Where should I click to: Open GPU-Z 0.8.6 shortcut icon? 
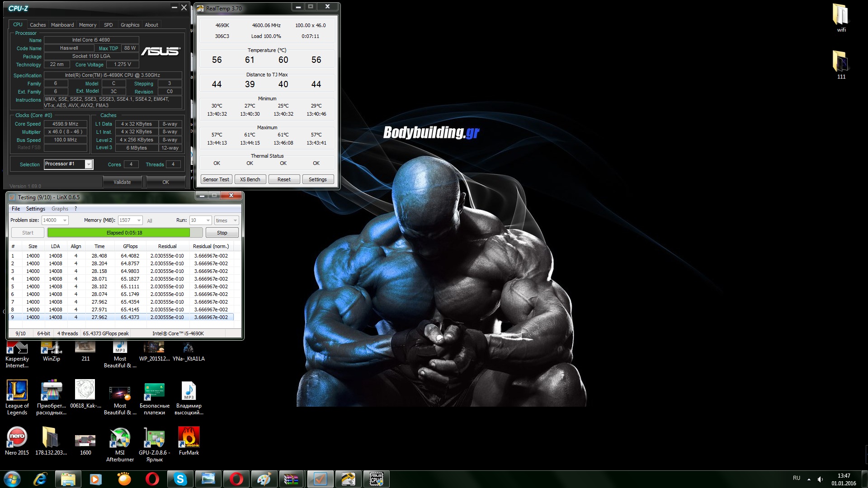click(x=154, y=437)
